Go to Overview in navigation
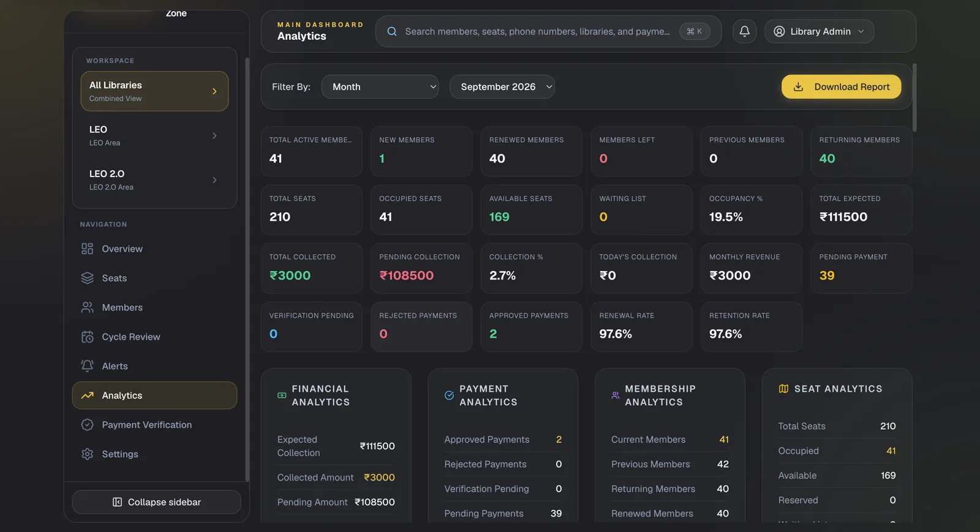This screenshot has height=532, width=980. 154,248
